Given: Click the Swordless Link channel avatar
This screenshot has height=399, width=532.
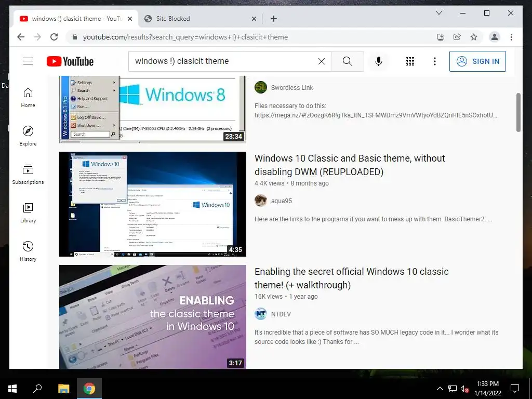Looking at the screenshot, I should coord(261,87).
